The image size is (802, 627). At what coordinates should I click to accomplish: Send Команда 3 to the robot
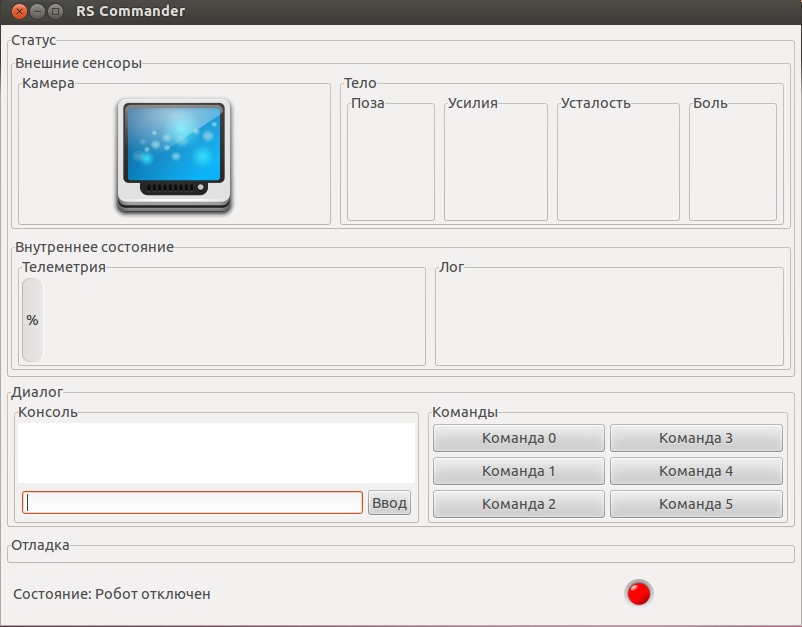(695, 438)
